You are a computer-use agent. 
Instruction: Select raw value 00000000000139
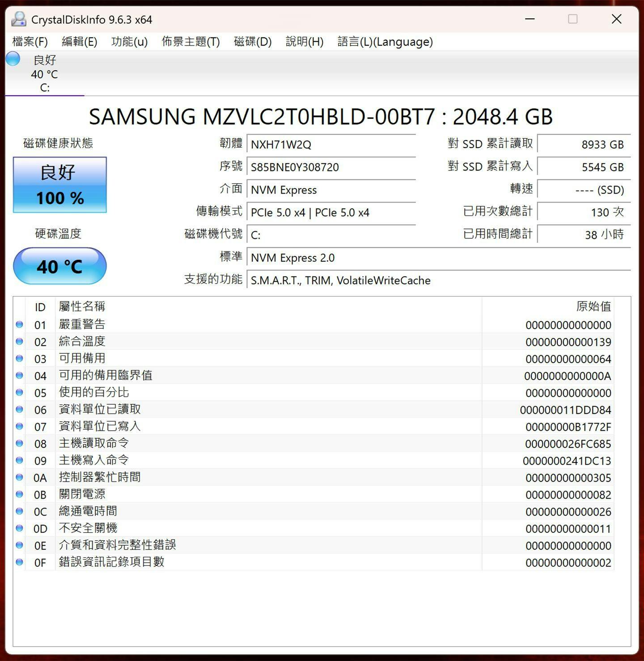click(568, 342)
